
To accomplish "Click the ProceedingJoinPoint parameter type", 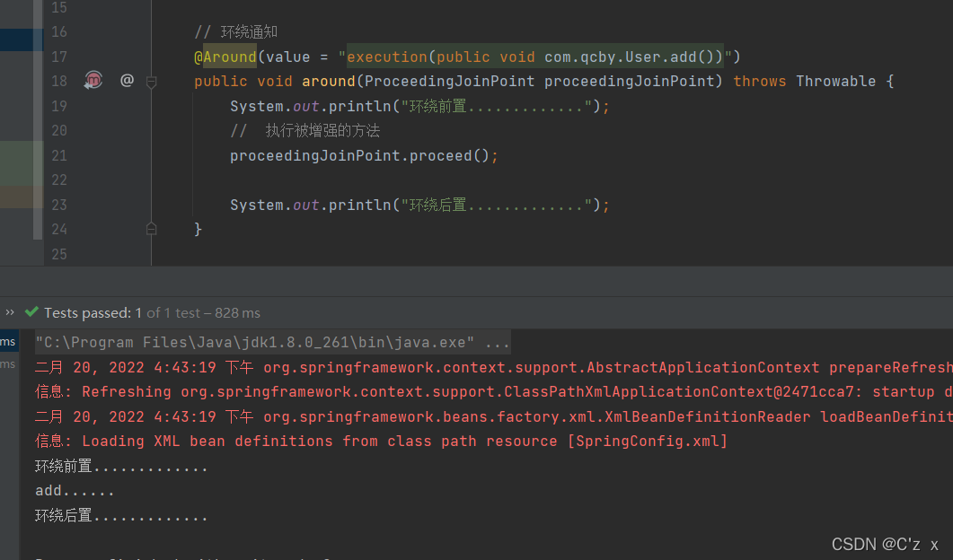I will (x=450, y=82).
